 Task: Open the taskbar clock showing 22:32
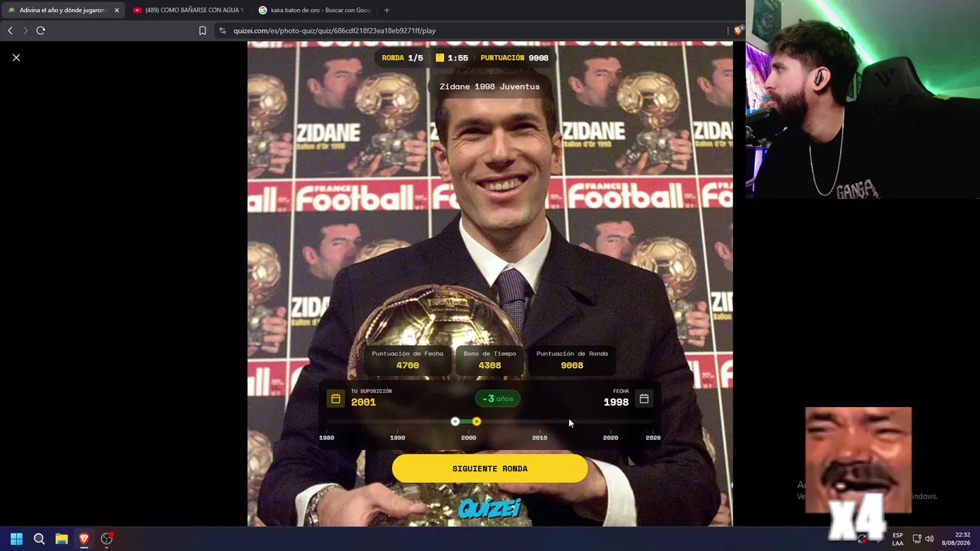[x=956, y=539]
